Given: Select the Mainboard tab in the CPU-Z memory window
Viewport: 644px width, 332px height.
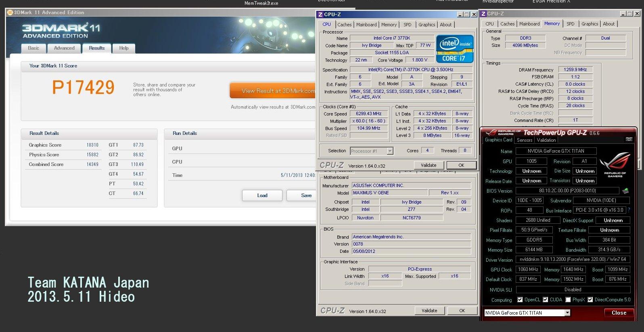Looking at the screenshot, I should coord(529,24).
